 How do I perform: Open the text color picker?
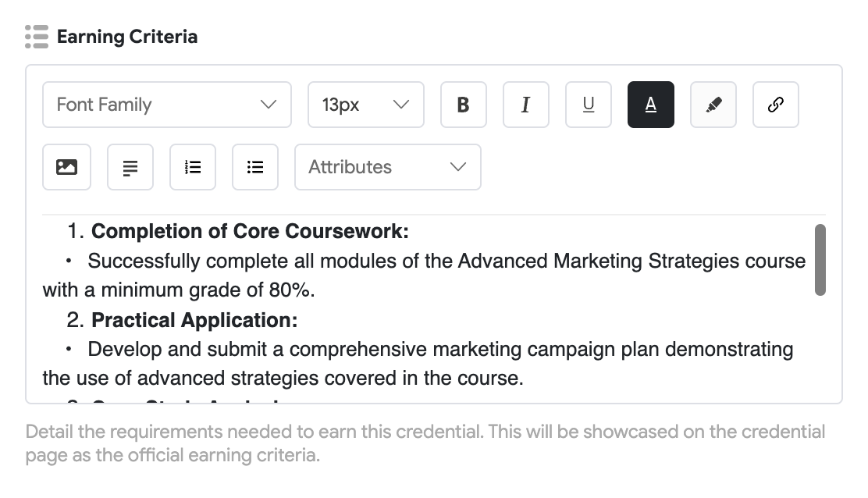[x=650, y=105]
